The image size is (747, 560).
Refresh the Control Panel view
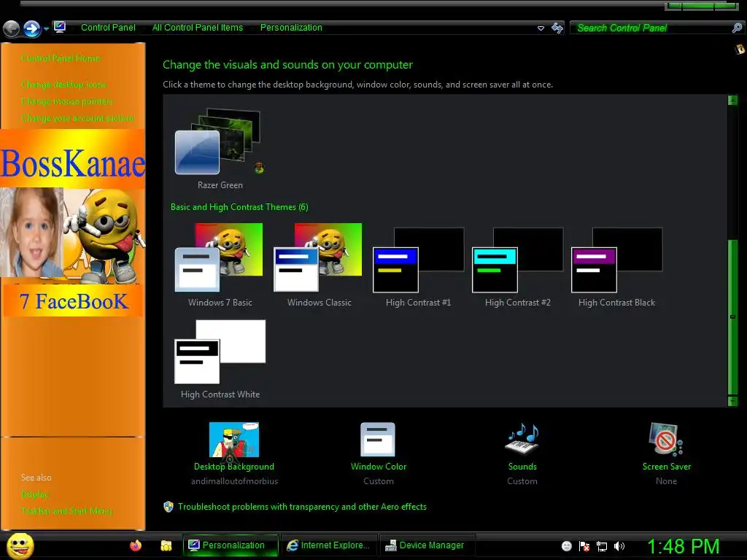coord(557,28)
